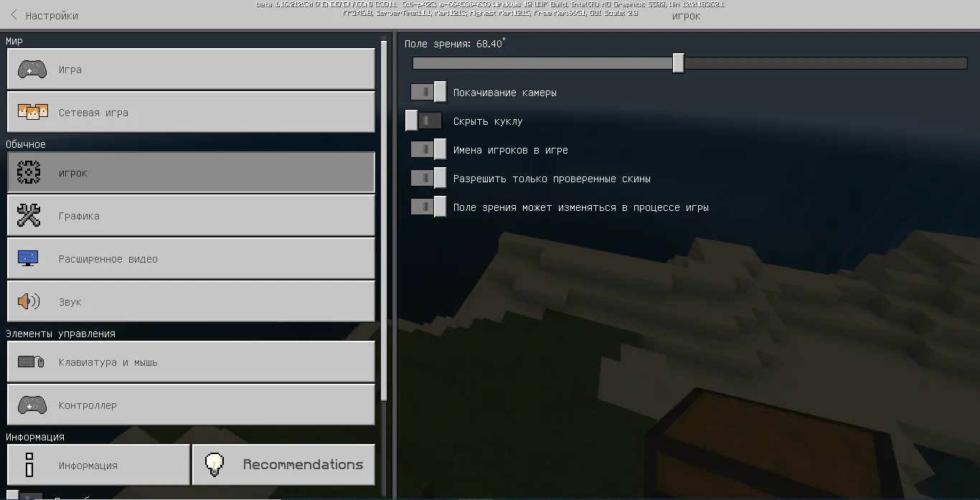Click the speaker icon beside Звук

pos(29,302)
